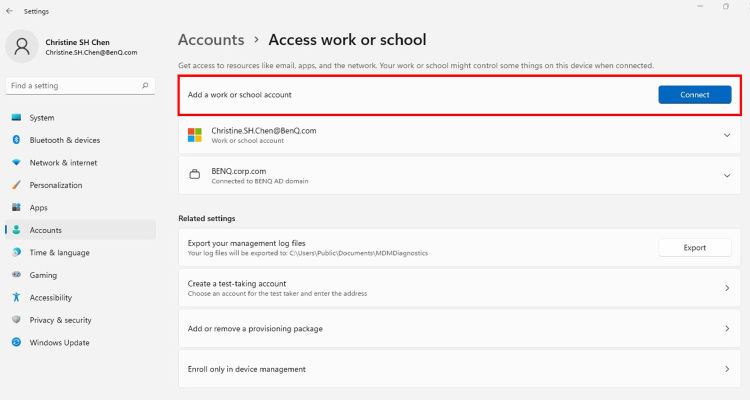Restore down the Settings window
This screenshot has height=400, width=750.
tap(726, 6)
